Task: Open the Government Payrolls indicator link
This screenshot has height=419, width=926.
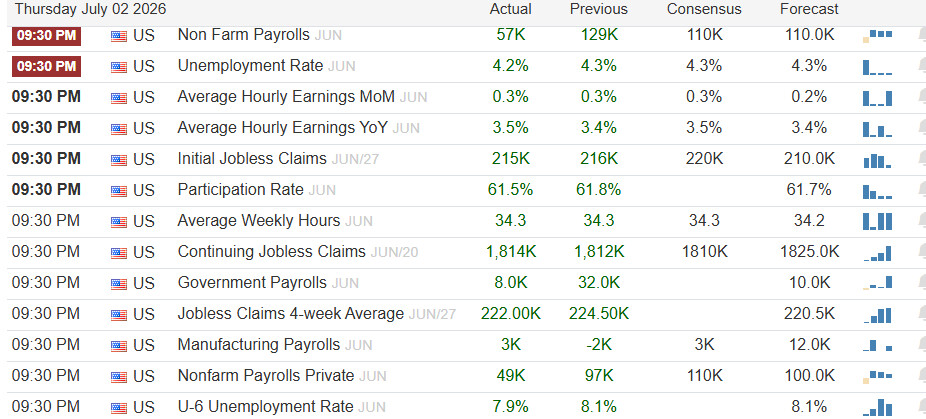Action: (252, 282)
